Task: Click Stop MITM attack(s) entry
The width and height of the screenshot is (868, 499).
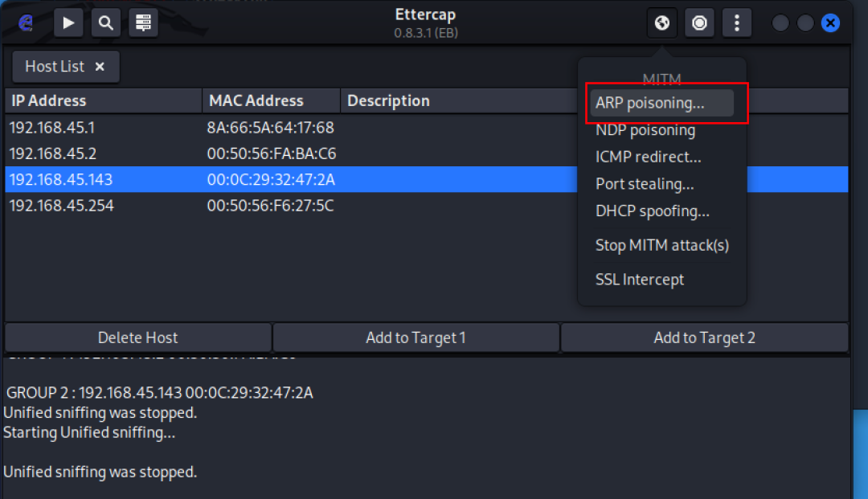Action: [661, 245]
